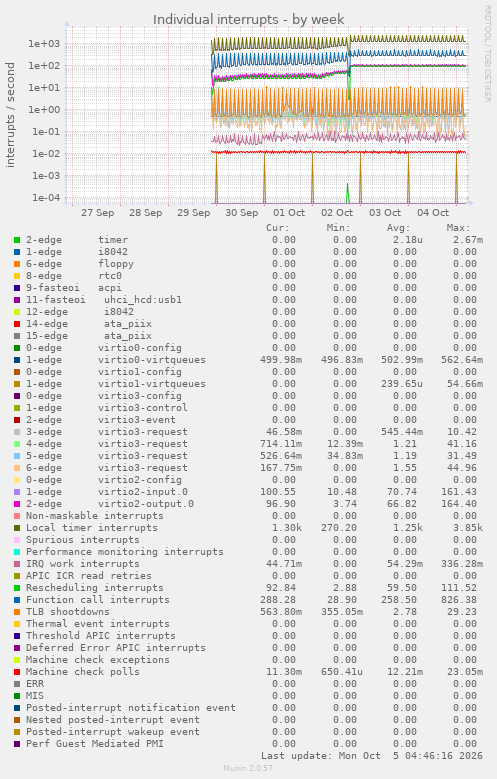The image size is (497, 779).
Task: Click the 'Function call interrupts' legend label
Action: (98, 600)
